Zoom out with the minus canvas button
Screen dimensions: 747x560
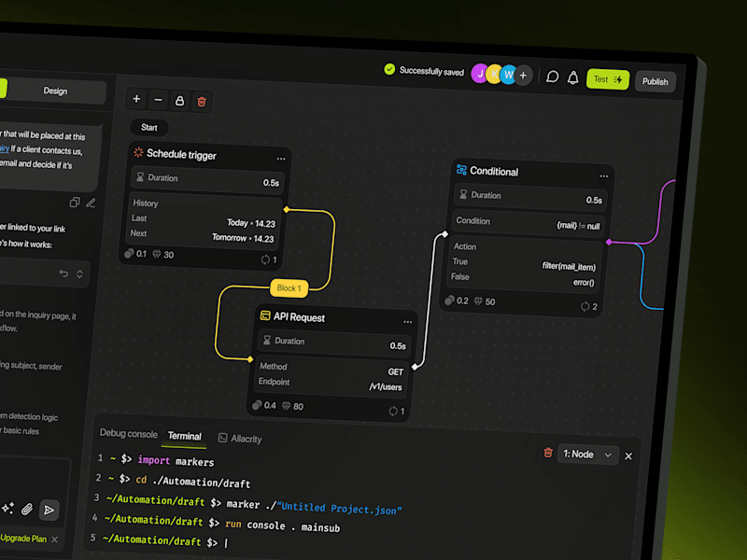coord(158,100)
